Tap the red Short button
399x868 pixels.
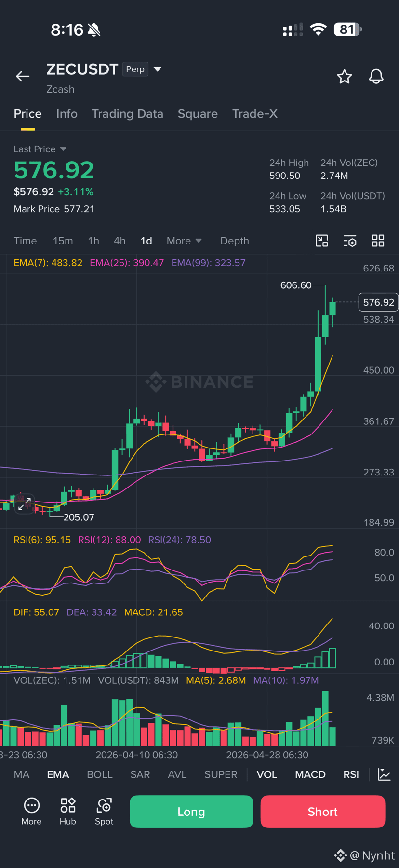tap(323, 812)
